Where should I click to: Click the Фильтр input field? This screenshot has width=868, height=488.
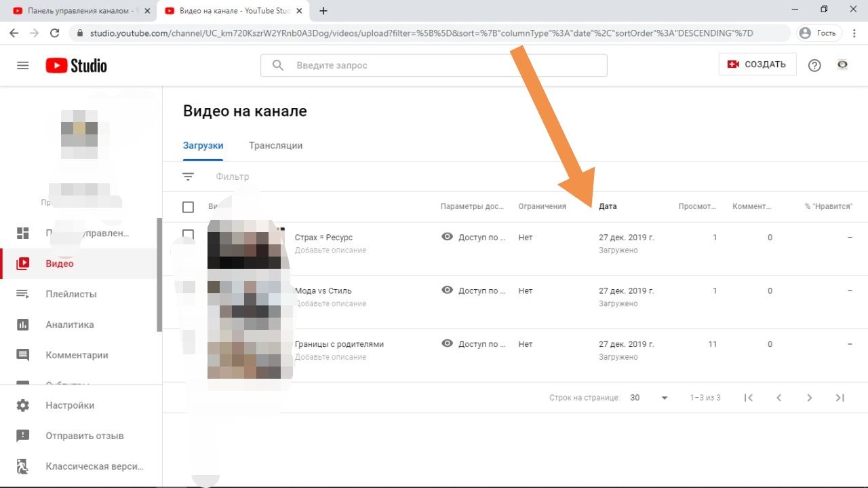pyautogui.click(x=233, y=176)
